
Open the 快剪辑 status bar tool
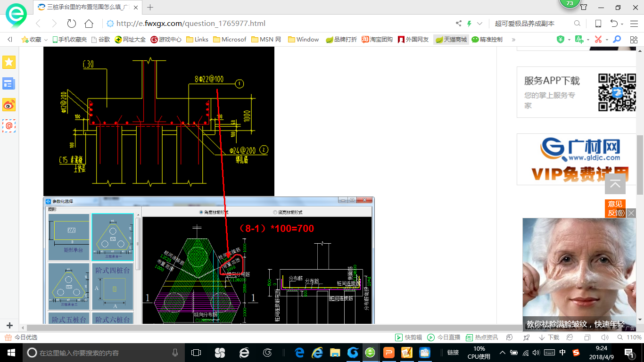tap(408, 337)
